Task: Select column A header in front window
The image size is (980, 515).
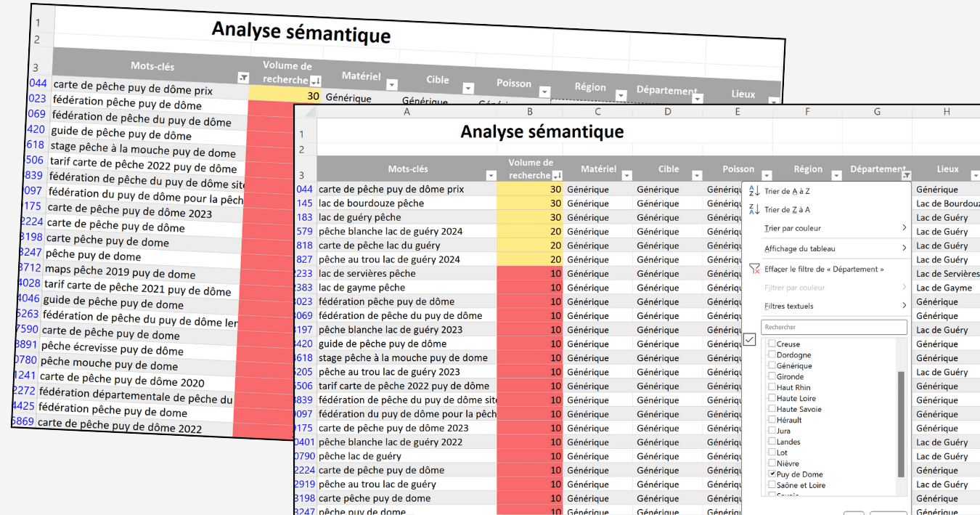Action: [x=407, y=111]
